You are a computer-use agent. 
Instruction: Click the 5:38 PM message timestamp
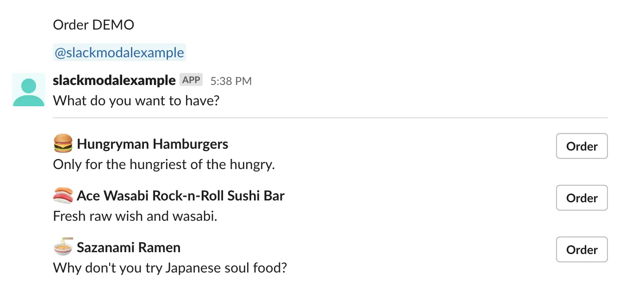231,81
